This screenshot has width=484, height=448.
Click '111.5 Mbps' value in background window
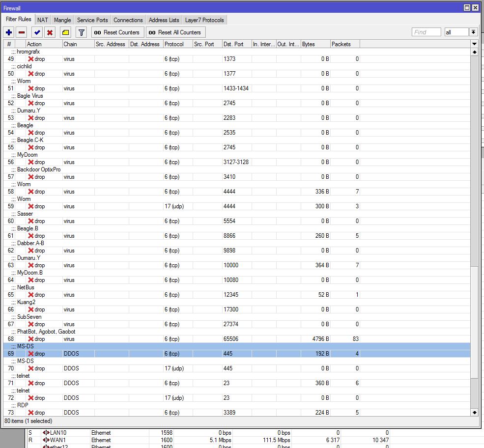click(277, 440)
